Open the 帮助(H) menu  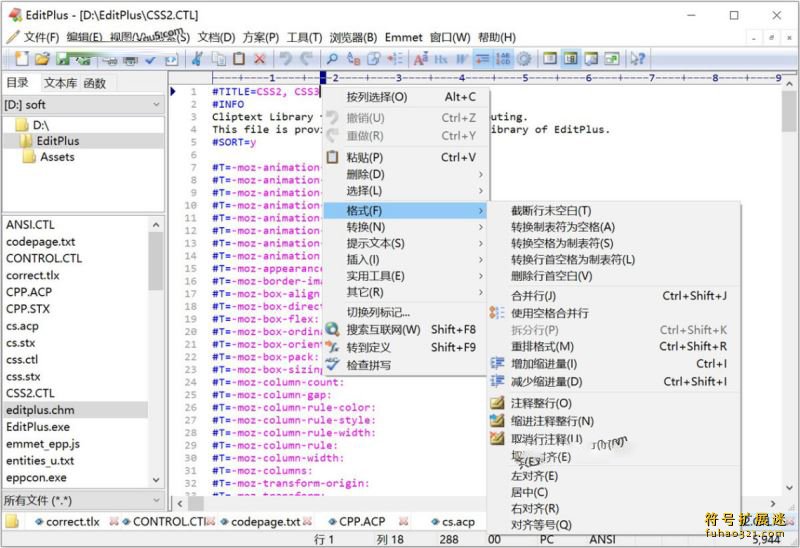click(x=496, y=37)
